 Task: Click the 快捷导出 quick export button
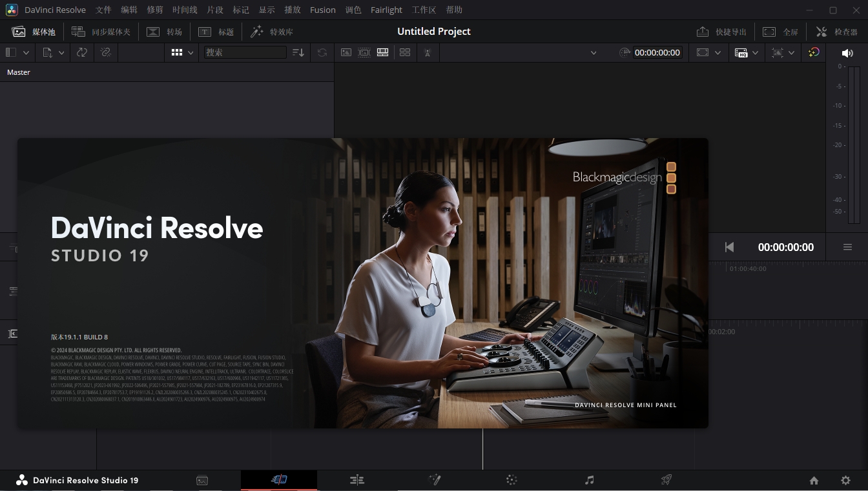[721, 32]
